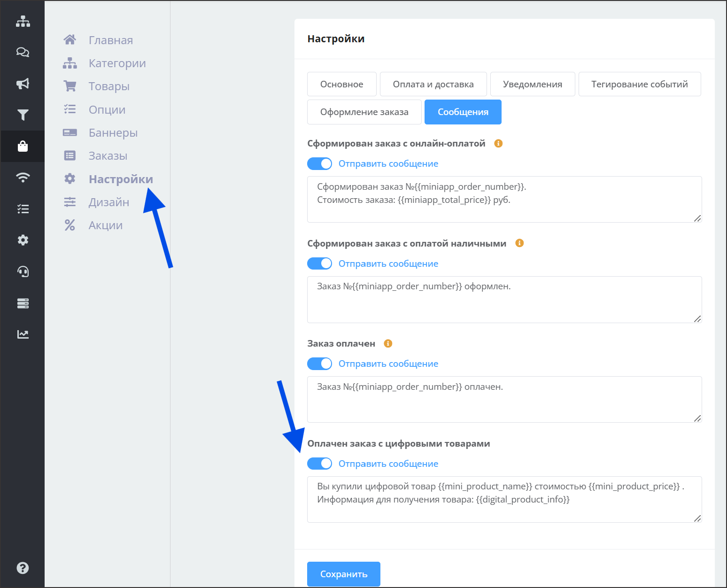Click info icon next to Заказ оплачен
The width and height of the screenshot is (727, 588).
pyautogui.click(x=388, y=343)
